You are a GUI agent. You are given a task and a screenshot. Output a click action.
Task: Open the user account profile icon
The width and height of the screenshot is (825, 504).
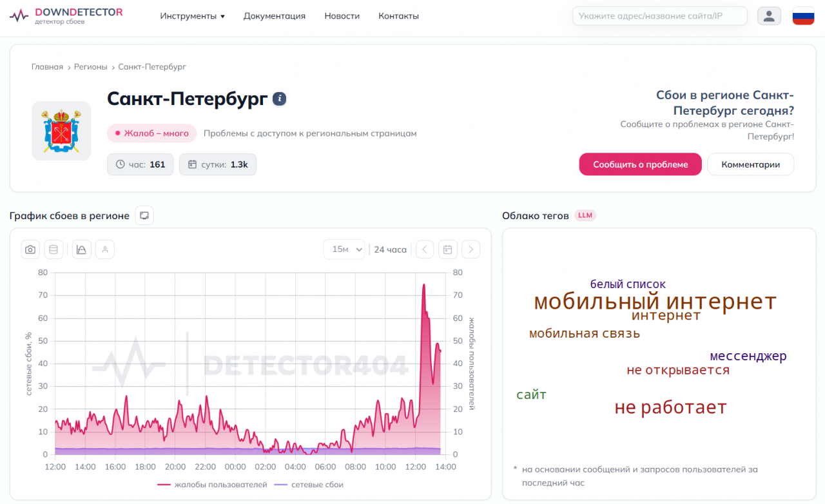769,16
